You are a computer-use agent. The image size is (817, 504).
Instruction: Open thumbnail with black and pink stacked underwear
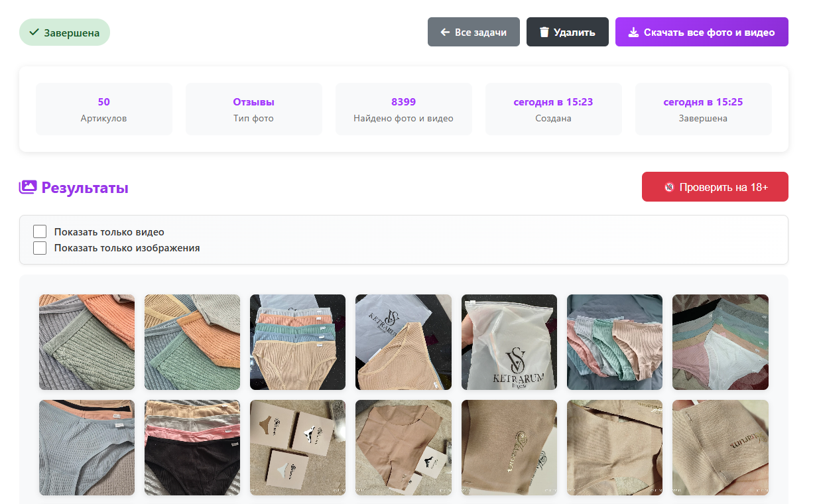point(192,448)
